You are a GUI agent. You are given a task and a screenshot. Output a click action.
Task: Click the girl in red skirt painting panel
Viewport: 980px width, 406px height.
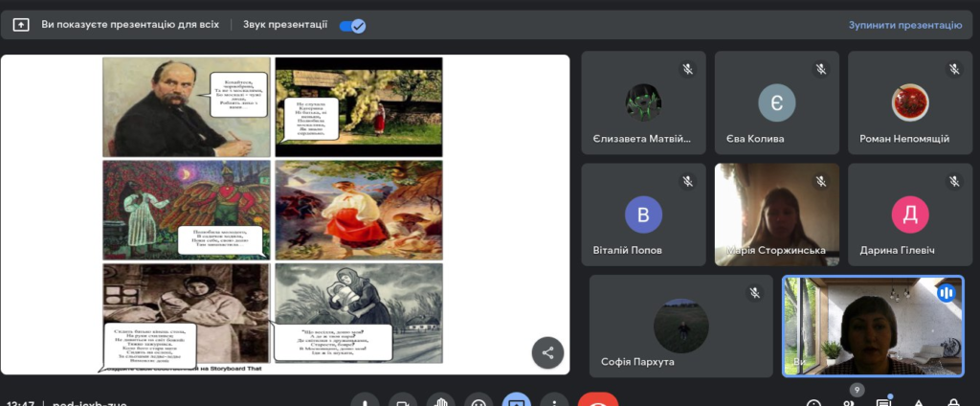click(359, 211)
